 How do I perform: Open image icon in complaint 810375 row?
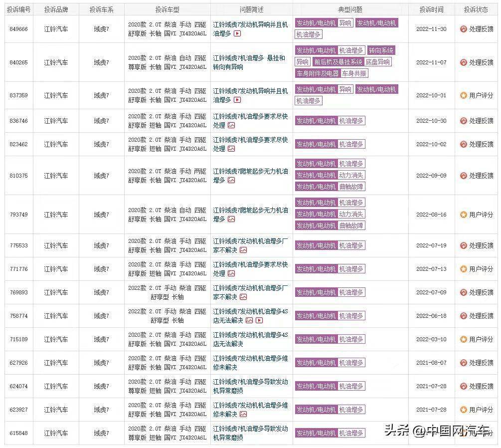pyautogui.click(x=231, y=181)
